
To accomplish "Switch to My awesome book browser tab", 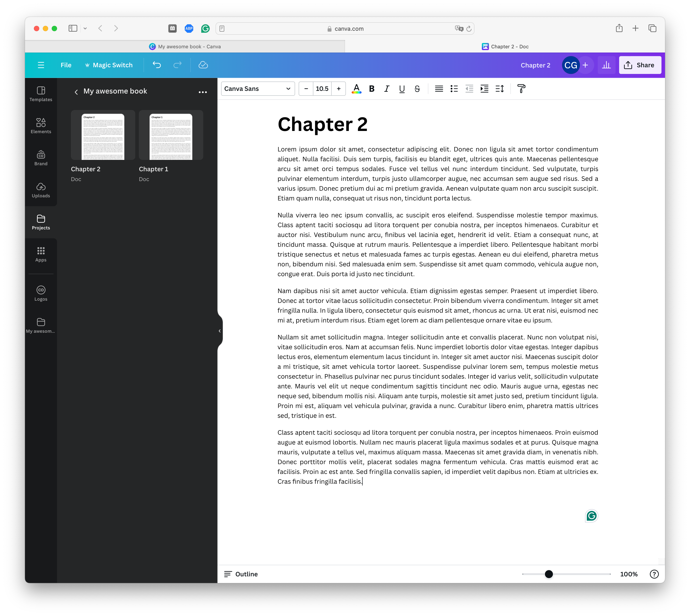I will (185, 47).
